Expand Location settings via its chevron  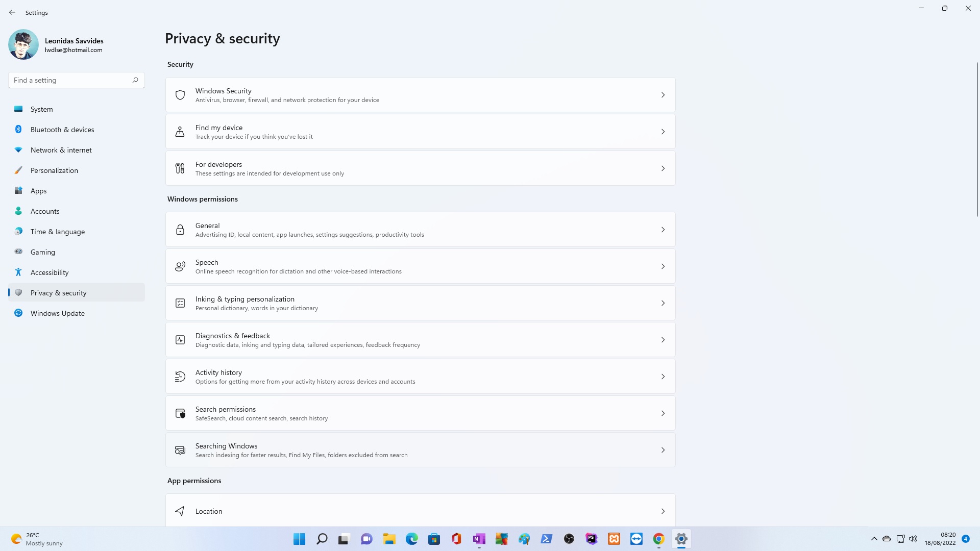[x=663, y=511]
